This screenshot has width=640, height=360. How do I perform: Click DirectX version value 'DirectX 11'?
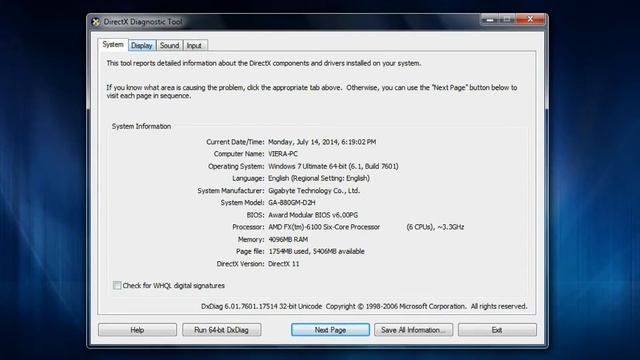pos(284,264)
